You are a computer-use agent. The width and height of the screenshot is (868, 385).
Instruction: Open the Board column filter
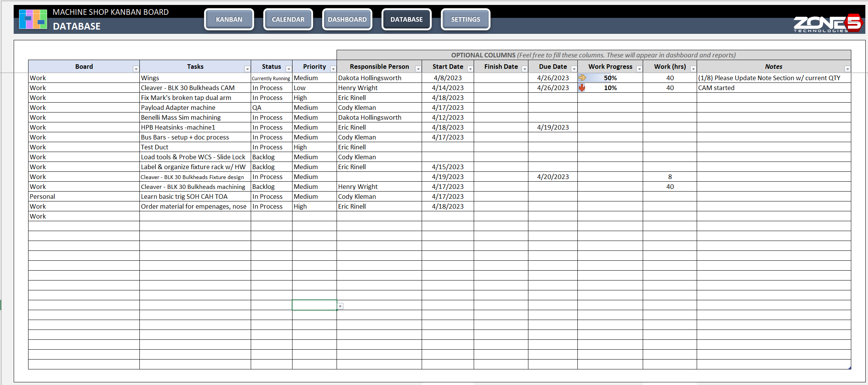tap(136, 68)
